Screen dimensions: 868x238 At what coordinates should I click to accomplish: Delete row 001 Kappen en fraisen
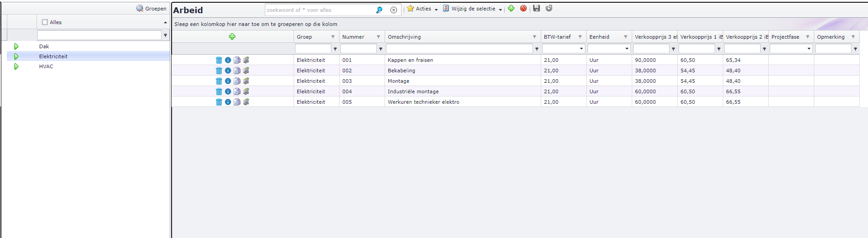(219, 60)
